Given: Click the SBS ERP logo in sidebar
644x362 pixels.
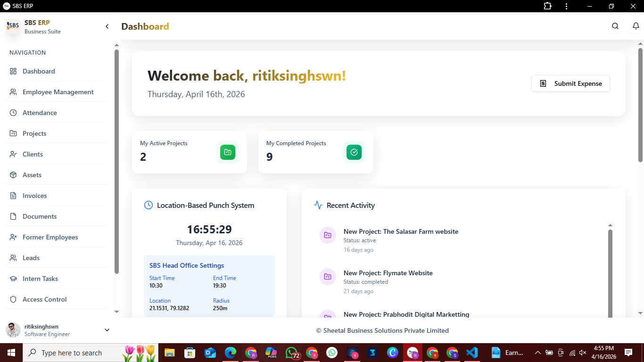Looking at the screenshot, I should (13, 26).
